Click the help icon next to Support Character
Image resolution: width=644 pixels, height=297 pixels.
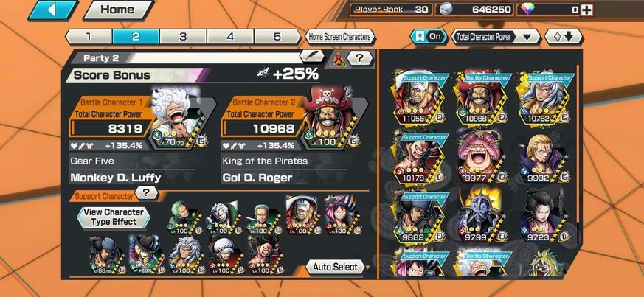click(x=147, y=192)
